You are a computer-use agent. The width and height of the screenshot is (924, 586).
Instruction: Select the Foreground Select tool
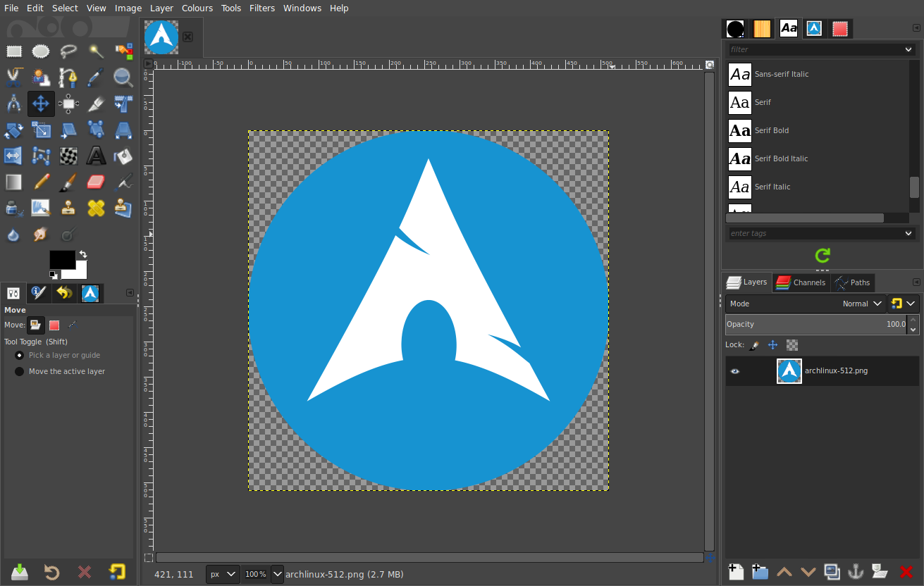[x=41, y=77]
